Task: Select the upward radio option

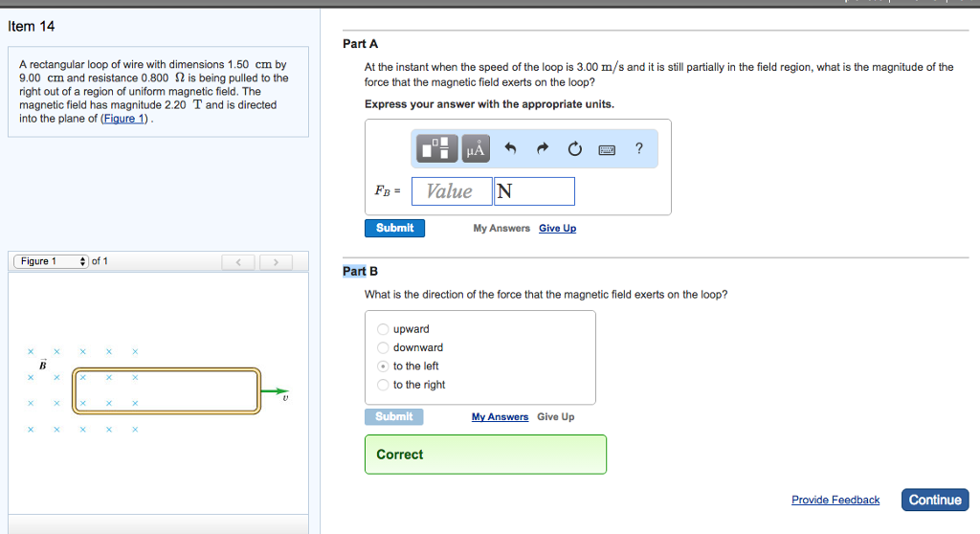Action: (x=383, y=329)
